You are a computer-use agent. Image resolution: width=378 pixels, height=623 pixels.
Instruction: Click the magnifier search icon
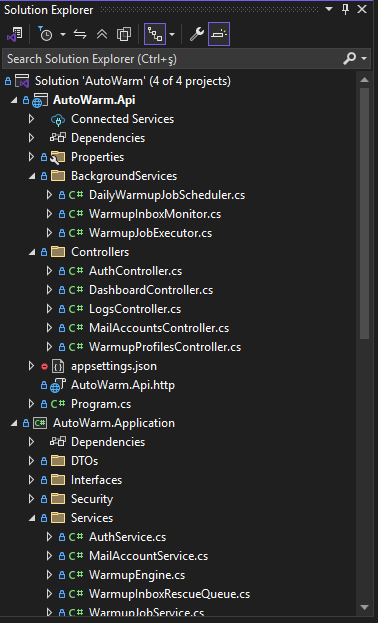point(349,59)
